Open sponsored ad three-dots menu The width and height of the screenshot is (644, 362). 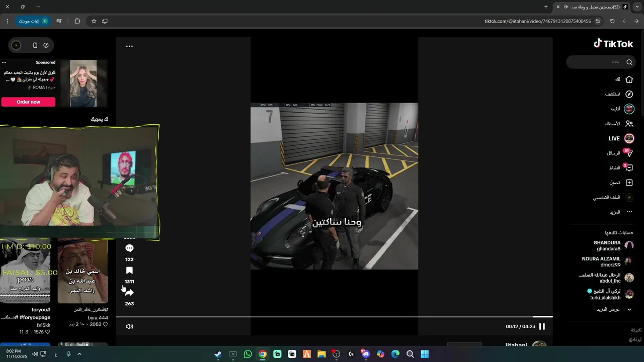pos(4,62)
